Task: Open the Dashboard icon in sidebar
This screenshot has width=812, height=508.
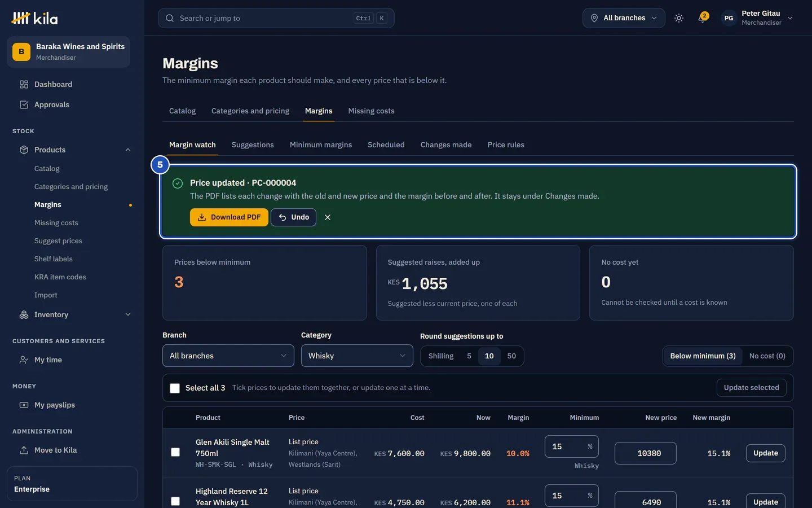Action: click(x=24, y=84)
